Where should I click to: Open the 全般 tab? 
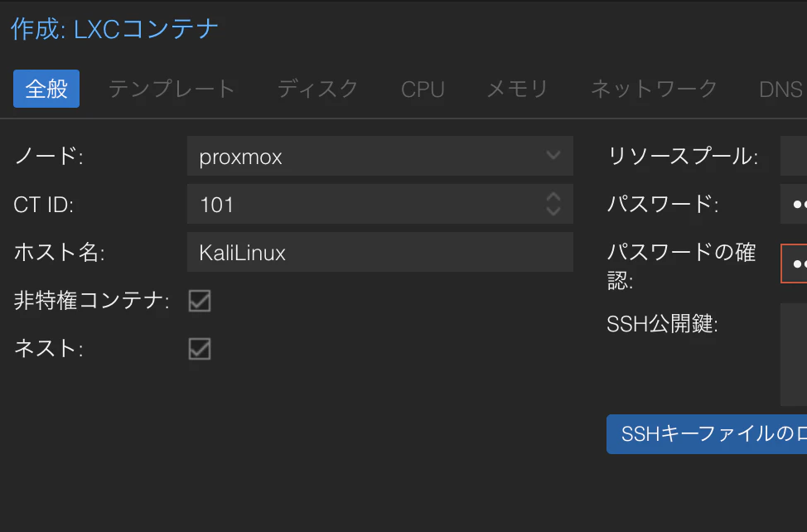click(x=46, y=89)
